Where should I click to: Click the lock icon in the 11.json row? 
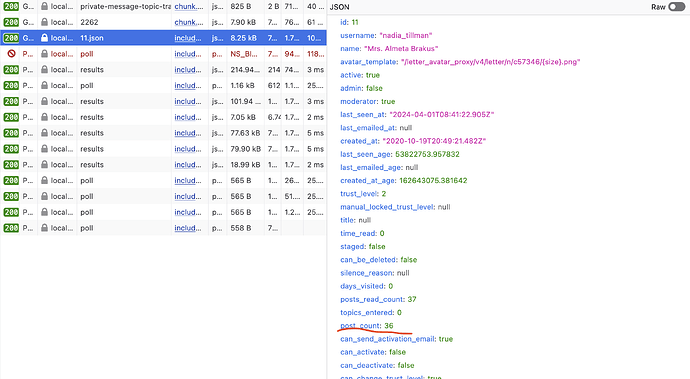coord(44,38)
